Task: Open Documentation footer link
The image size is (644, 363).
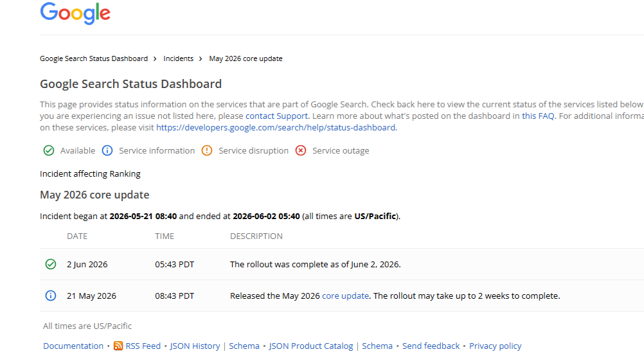Action: click(x=73, y=346)
